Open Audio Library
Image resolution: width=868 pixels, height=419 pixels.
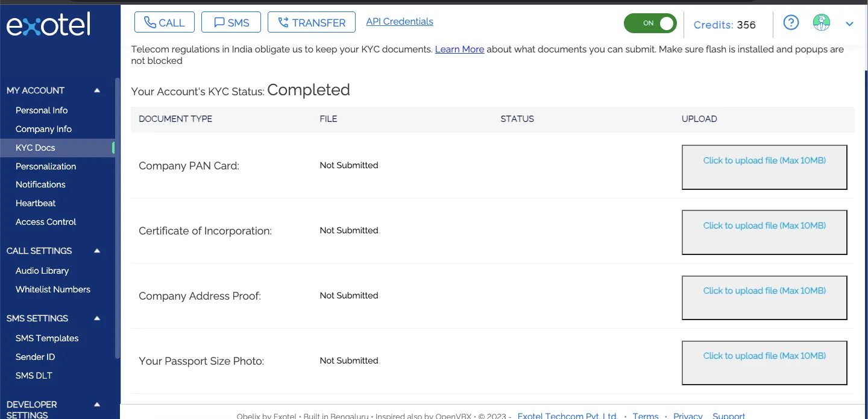42,271
